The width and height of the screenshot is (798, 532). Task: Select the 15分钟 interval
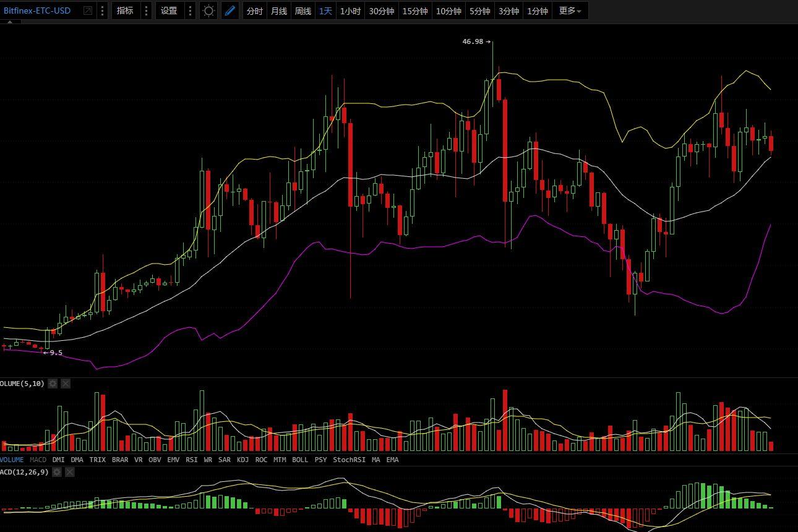(x=415, y=11)
